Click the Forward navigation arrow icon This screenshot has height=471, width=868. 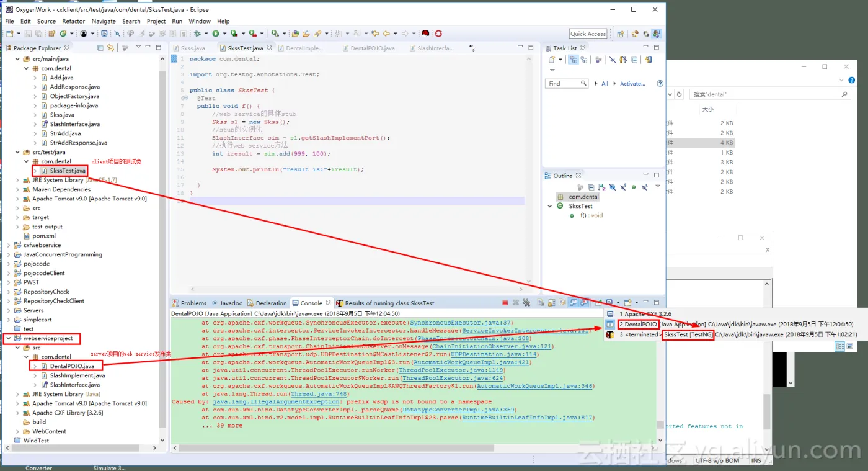point(405,34)
